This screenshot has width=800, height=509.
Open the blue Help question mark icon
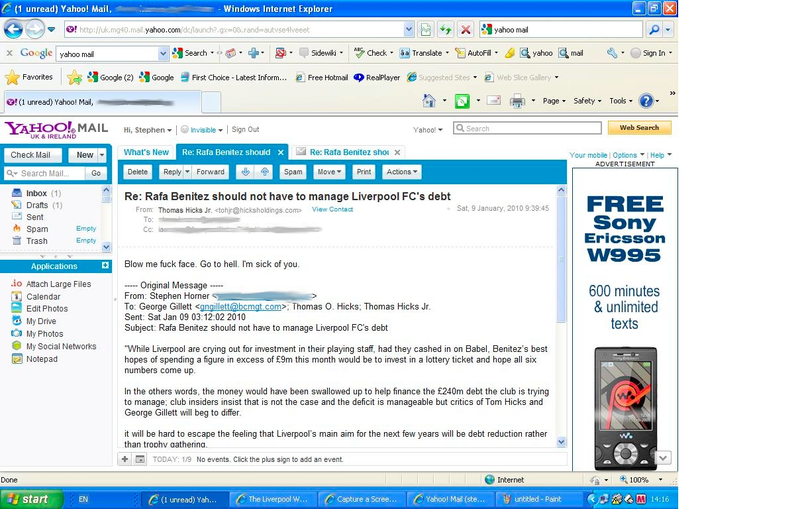[646, 101]
